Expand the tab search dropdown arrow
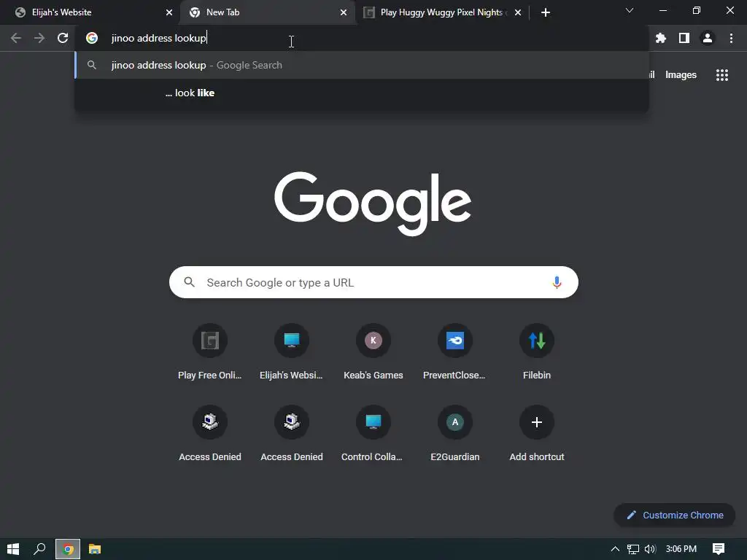This screenshot has height=560, width=747. point(630,10)
